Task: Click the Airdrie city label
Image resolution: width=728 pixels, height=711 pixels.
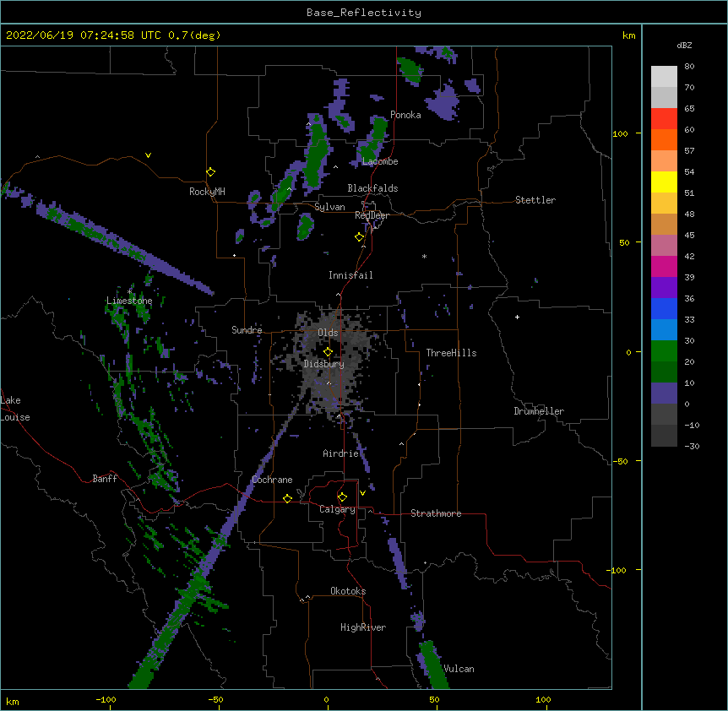Action: click(341, 453)
